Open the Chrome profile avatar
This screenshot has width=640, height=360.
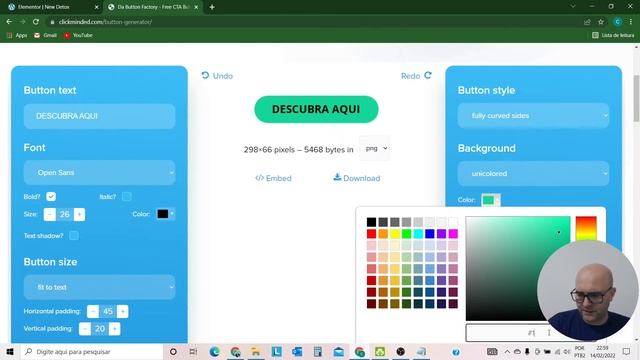[618, 22]
